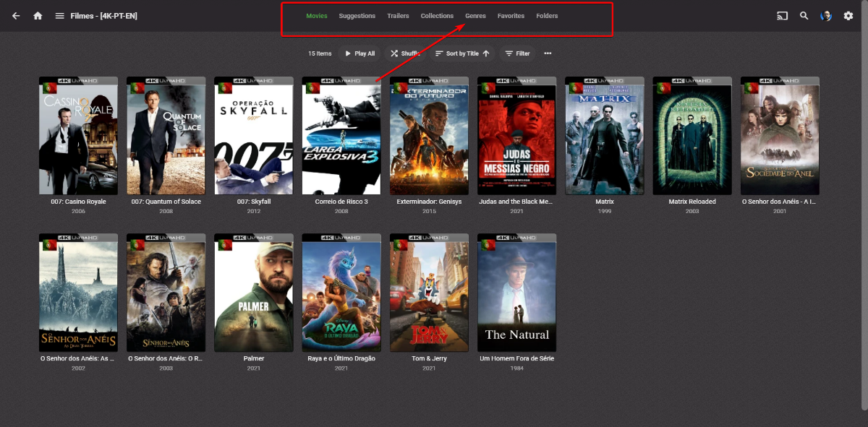
Task: Click the title '007: Casino Royale'
Action: point(78,202)
